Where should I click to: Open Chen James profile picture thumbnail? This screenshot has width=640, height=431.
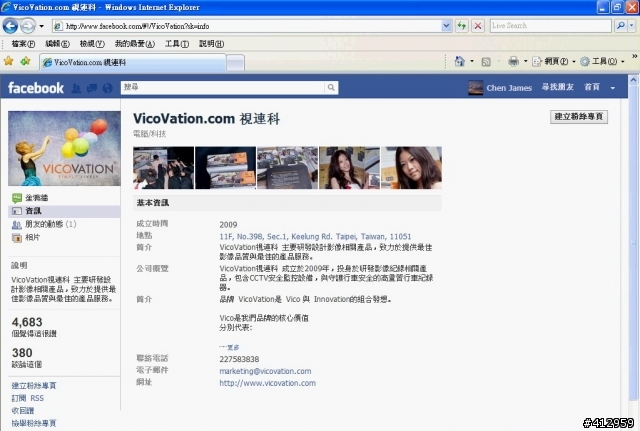pyautogui.click(x=476, y=88)
